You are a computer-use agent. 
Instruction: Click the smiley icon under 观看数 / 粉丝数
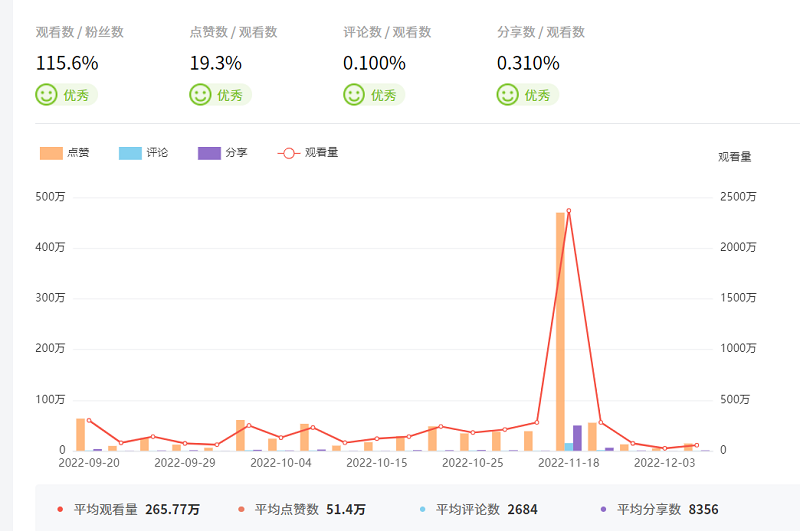tap(46, 95)
